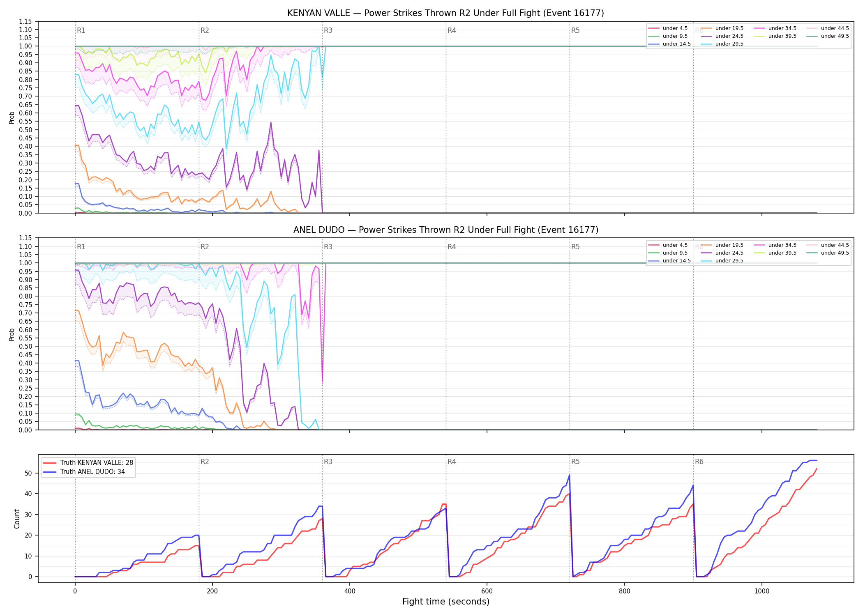Screen dimensions: 863x616
Task: Select the R5 round label in Anel Dudo chart
Action: click(575, 247)
